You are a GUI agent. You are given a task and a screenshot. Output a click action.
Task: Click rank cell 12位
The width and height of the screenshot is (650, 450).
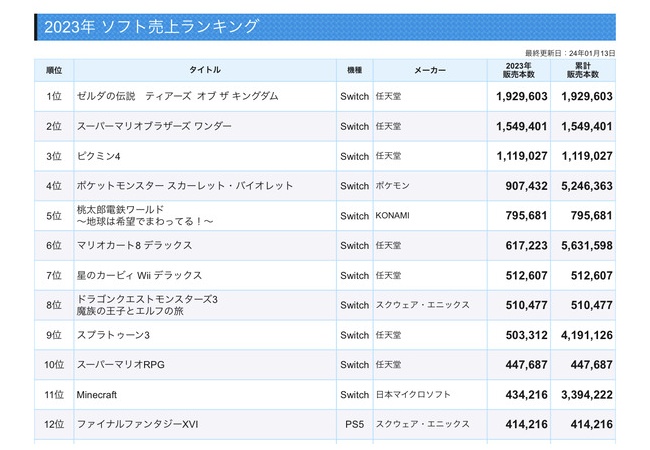[x=54, y=424]
